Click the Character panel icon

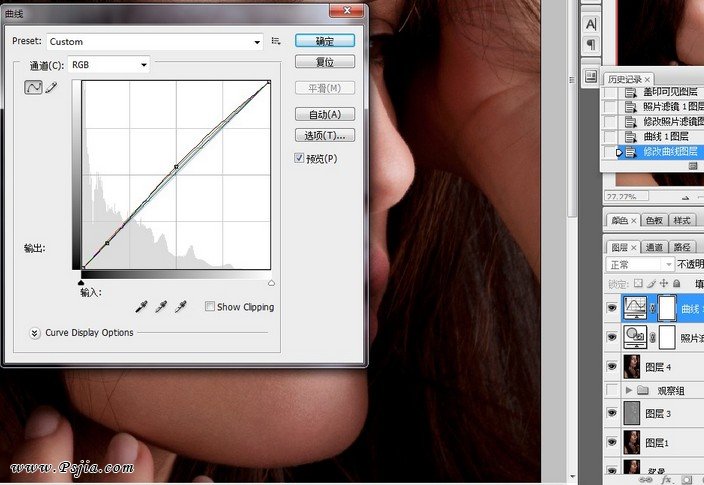(x=590, y=23)
